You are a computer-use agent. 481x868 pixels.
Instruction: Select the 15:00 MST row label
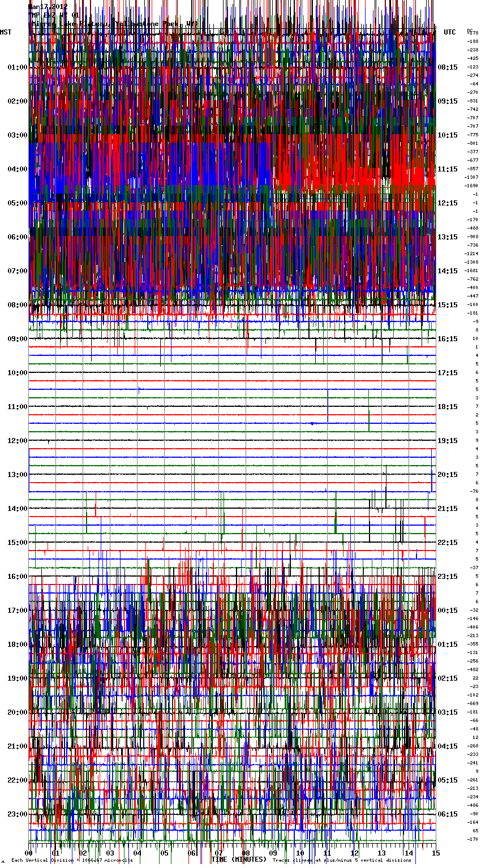pos(18,543)
